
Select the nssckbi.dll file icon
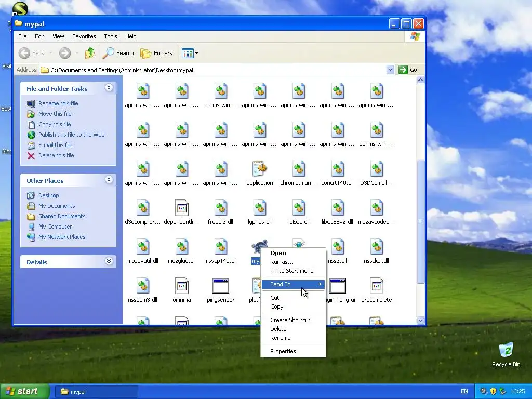(377, 247)
